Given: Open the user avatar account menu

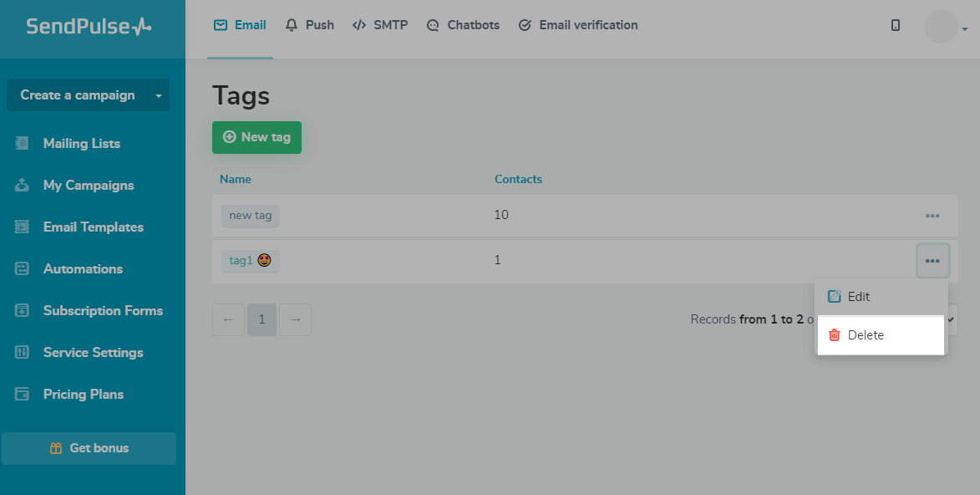Looking at the screenshot, I should [944, 27].
